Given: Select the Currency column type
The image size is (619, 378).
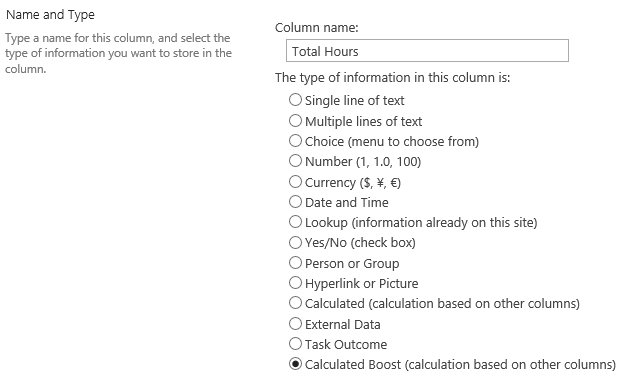Looking at the screenshot, I should pos(295,182).
